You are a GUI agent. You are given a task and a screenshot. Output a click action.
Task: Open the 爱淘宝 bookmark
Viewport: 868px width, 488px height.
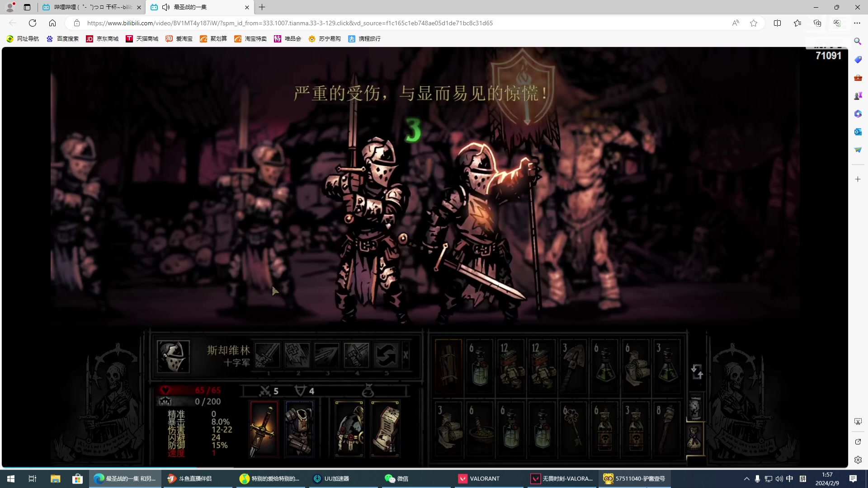click(179, 39)
